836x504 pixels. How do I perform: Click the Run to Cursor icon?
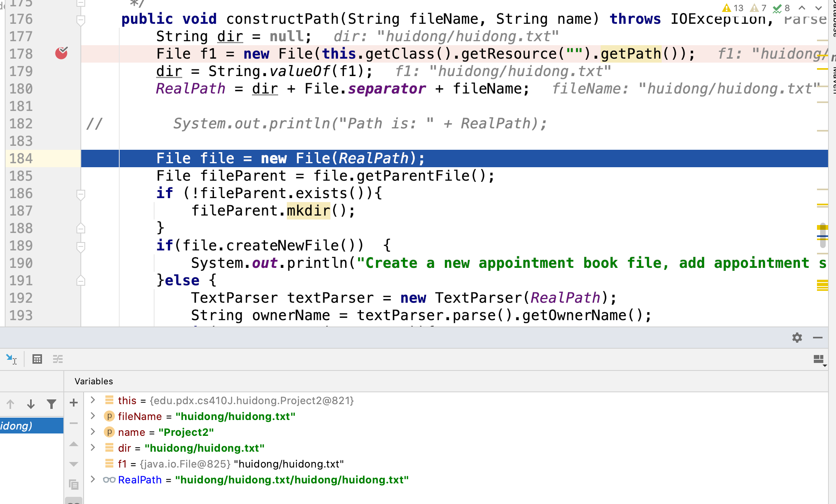(11, 359)
